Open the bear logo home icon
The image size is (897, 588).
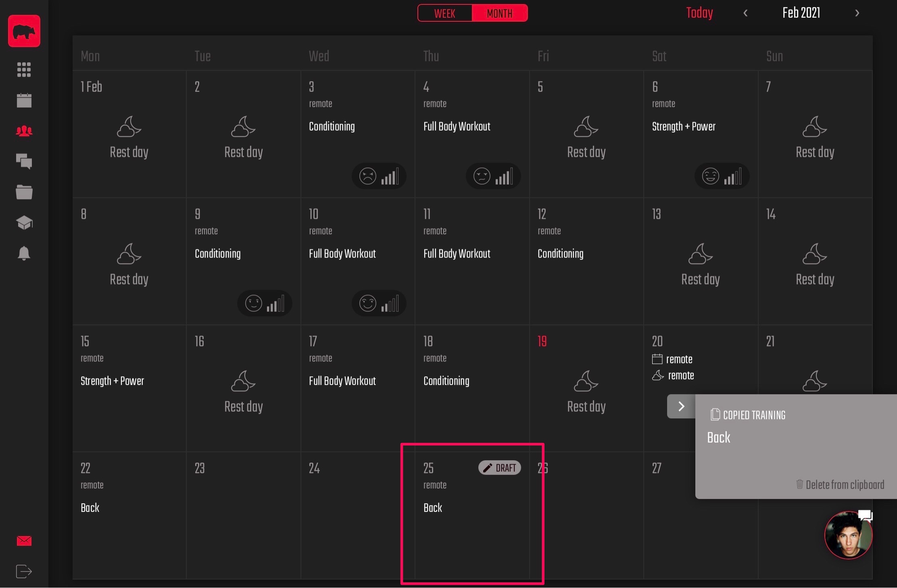click(x=24, y=31)
